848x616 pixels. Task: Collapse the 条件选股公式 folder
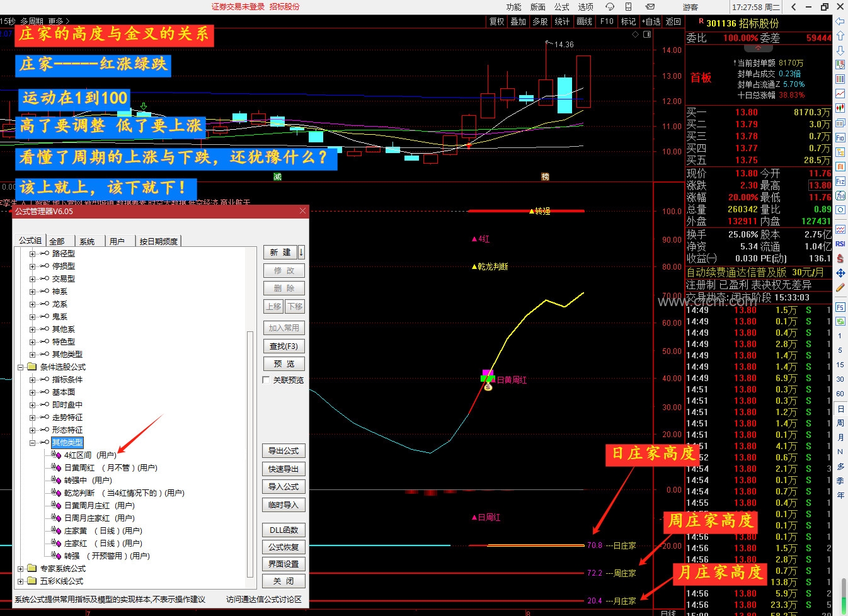[x=20, y=367]
